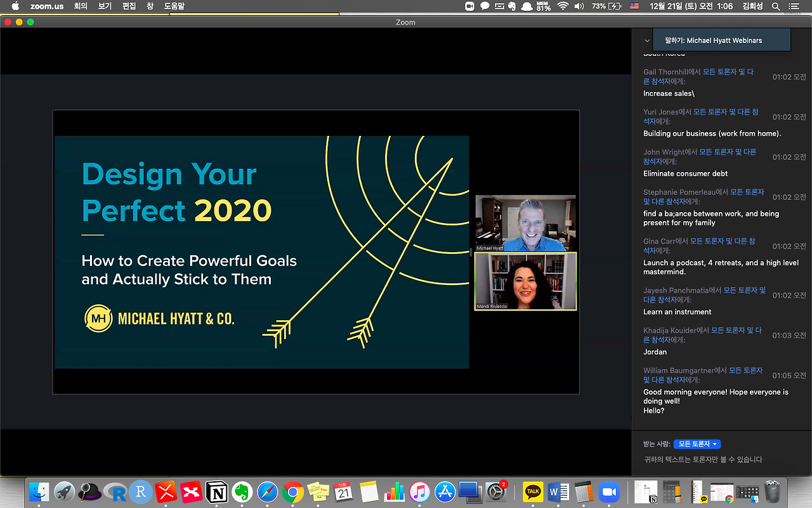
Task: Click chat message "Eliminate consumer debt"
Action: point(685,173)
